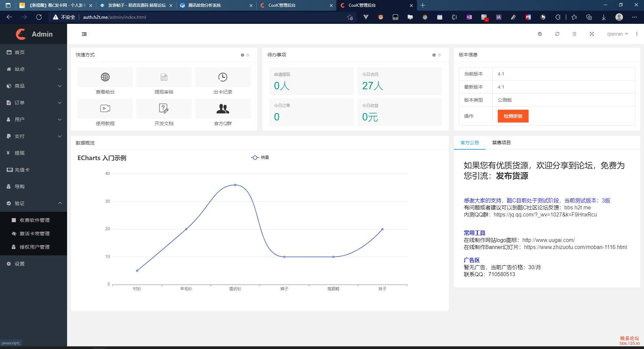Click the 检测更新 button
644x349 pixels.
point(512,116)
